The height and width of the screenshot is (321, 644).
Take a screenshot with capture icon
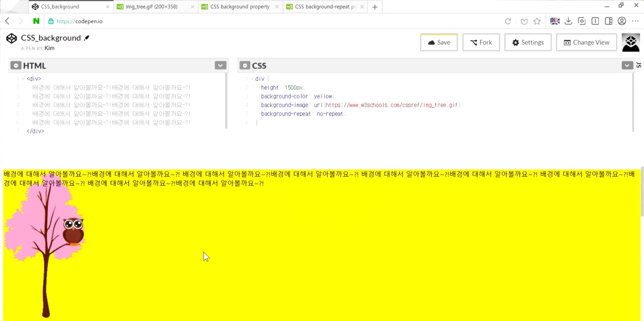582,21
